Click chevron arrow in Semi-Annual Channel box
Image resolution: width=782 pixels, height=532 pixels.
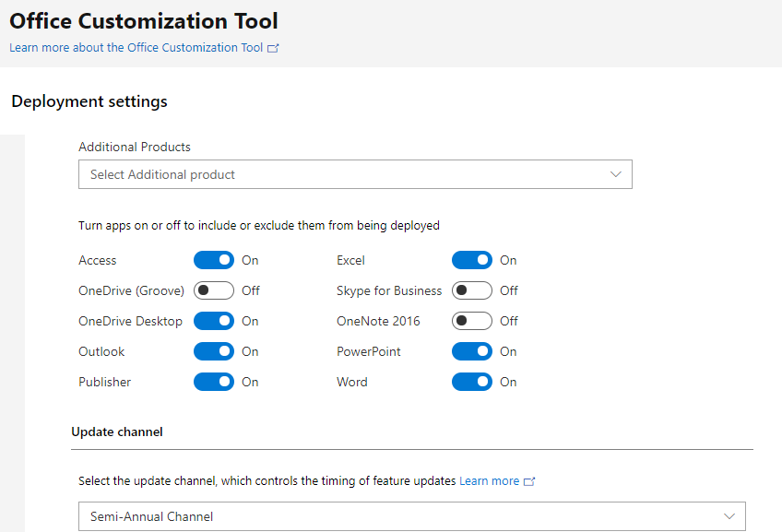pyautogui.click(x=729, y=516)
